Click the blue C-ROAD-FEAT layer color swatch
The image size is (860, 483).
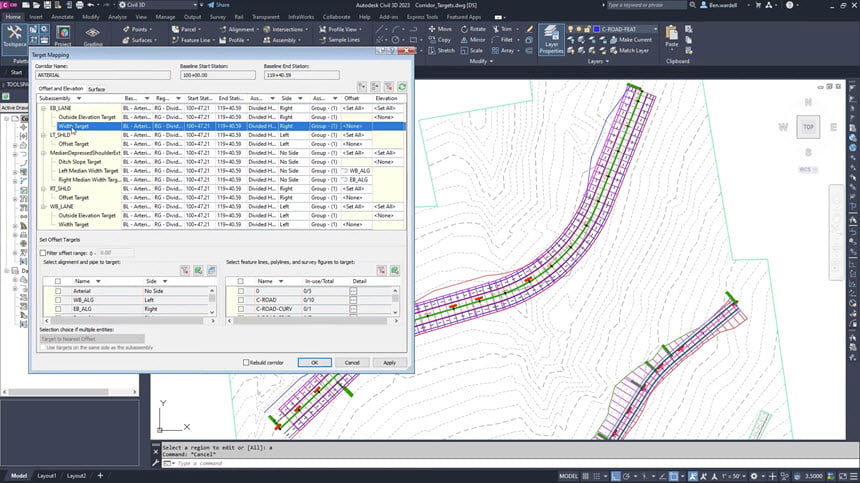[x=597, y=29]
